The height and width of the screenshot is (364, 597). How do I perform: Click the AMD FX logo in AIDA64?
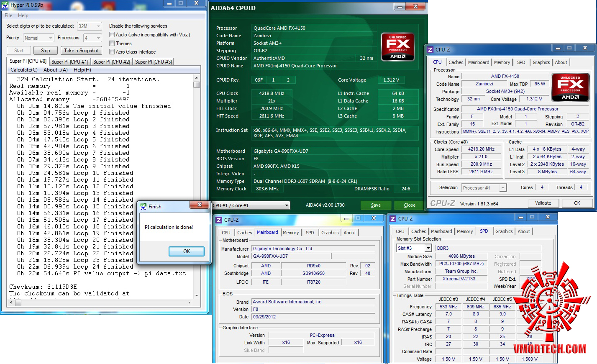coord(397,47)
